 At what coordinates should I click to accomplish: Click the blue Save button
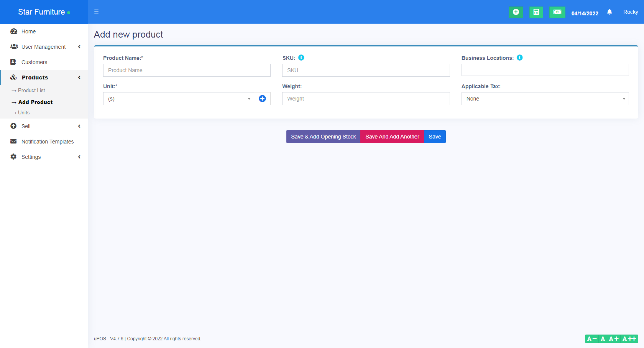(435, 137)
